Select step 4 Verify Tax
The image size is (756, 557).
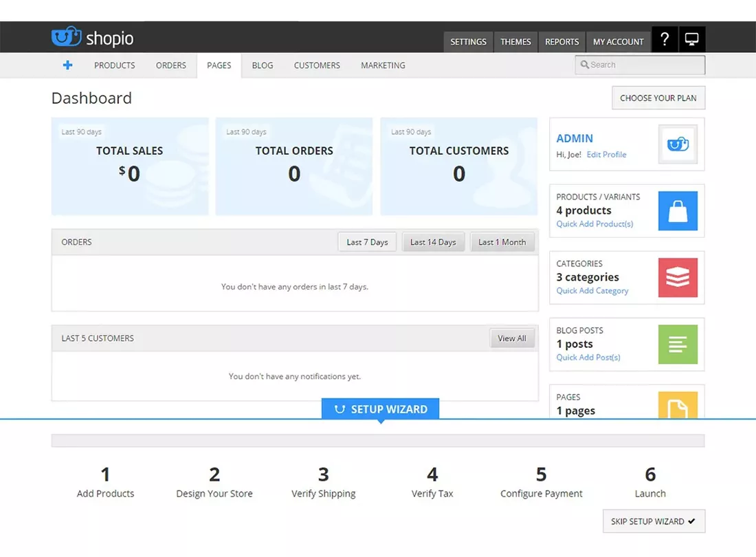432,482
